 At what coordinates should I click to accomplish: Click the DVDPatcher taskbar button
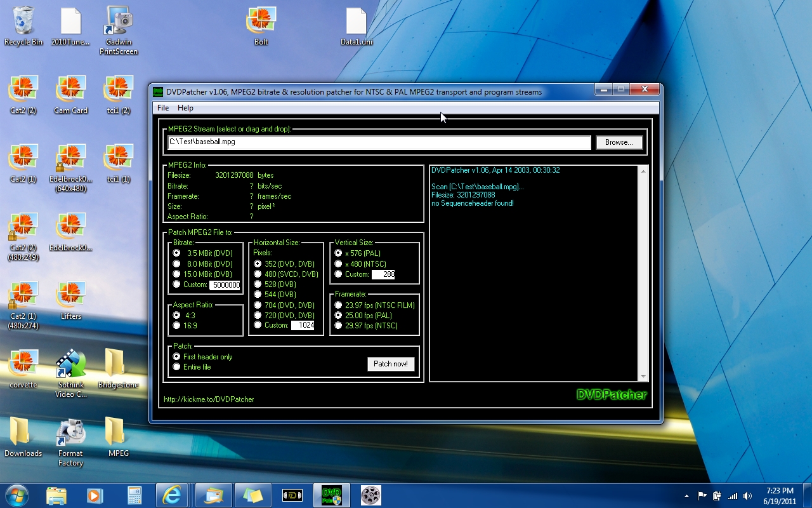pos(332,495)
